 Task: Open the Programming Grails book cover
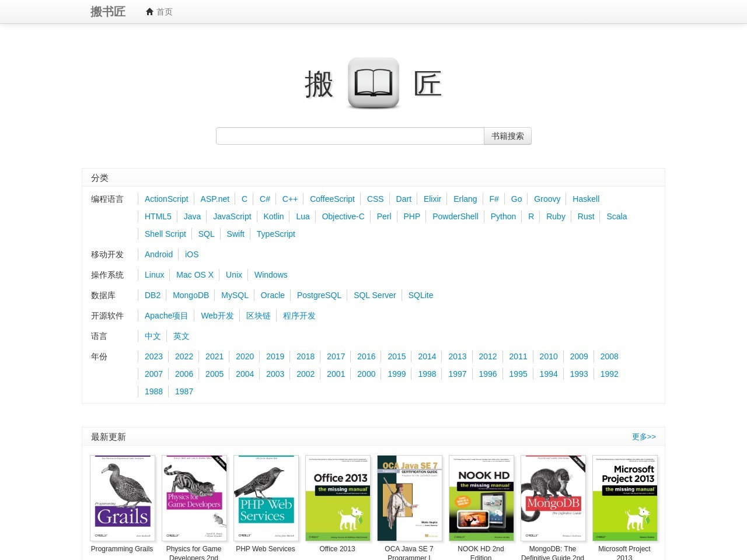(x=123, y=498)
